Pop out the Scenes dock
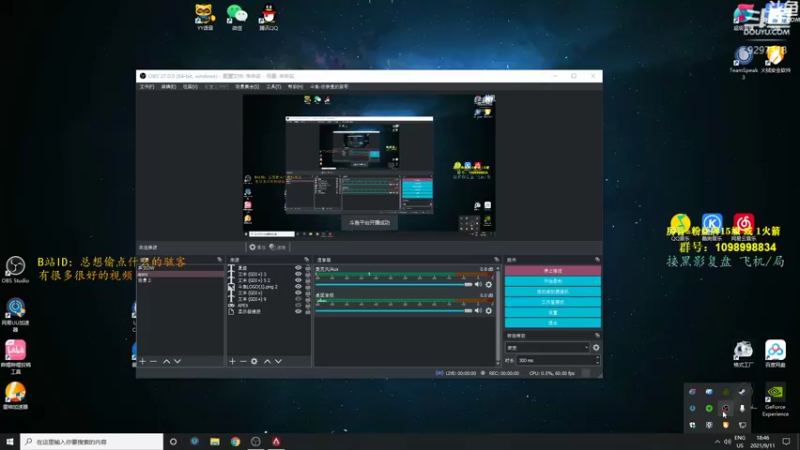 (x=219, y=260)
